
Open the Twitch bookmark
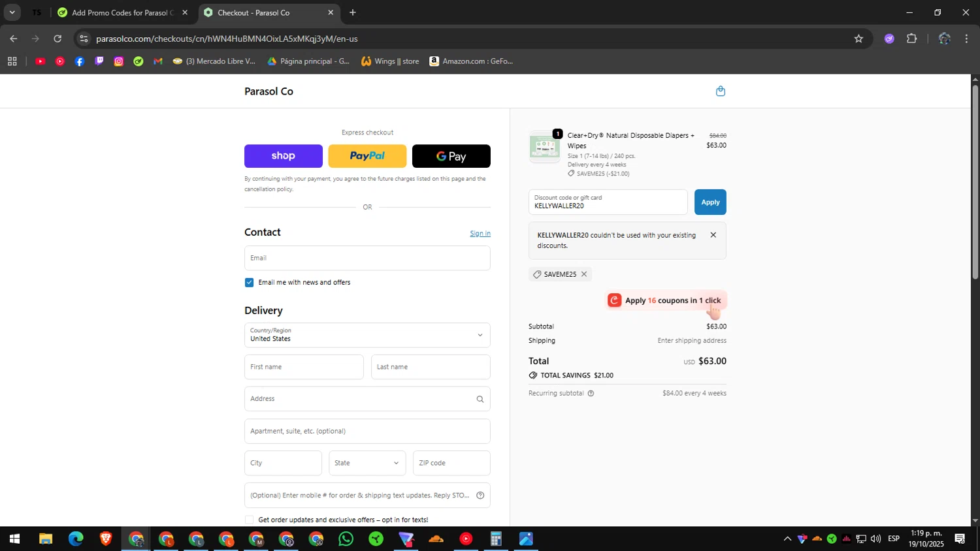pyautogui.click(x=99, y=61)
